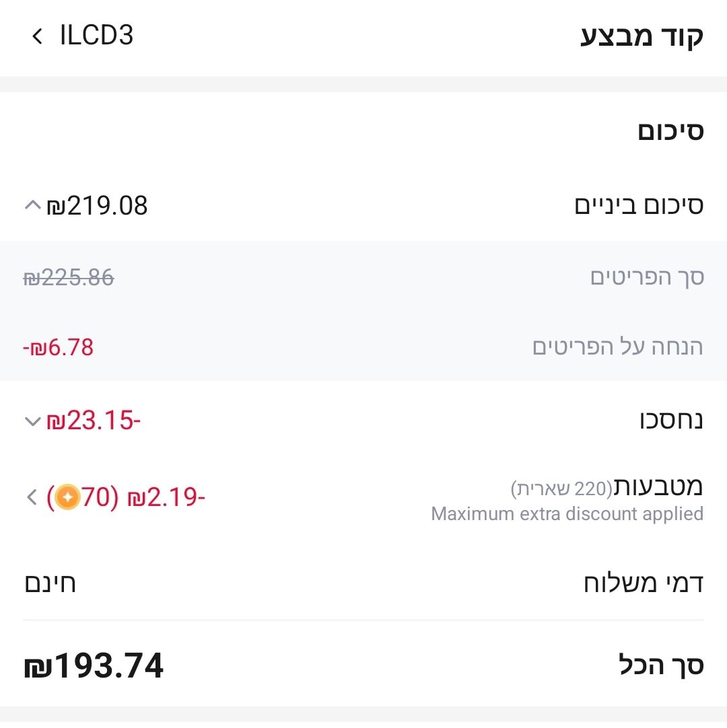Image resolution: width=727 pixels, height=728 pixels.
Task: Tap the struck-through ₪225.86 items total
Action: coord(69,278)
